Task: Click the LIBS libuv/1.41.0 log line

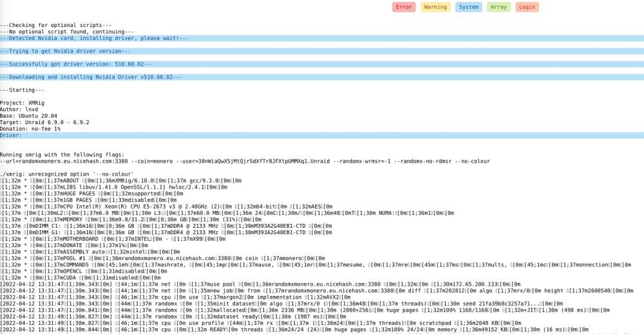Action: [114, 187]
